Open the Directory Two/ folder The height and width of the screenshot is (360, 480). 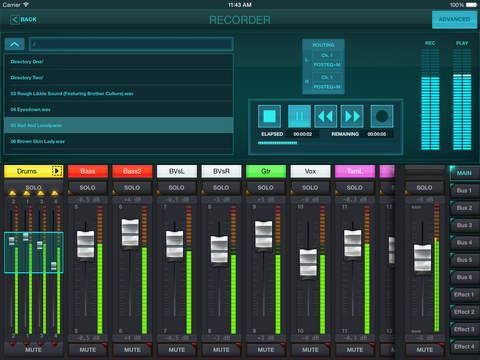coord(118,78)
